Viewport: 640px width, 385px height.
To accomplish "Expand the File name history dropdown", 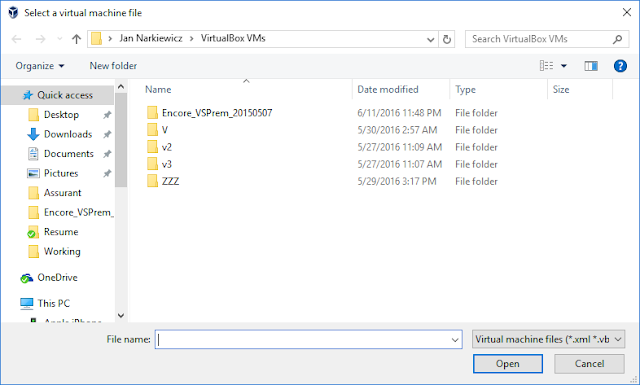I will pos(455,340).
